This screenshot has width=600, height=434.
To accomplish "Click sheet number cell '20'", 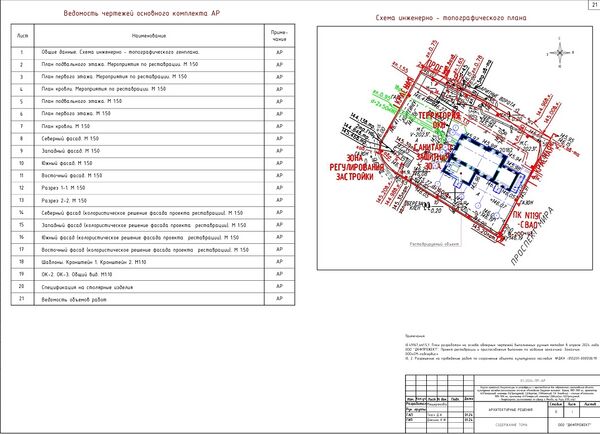I will click(x=22, y=287).
